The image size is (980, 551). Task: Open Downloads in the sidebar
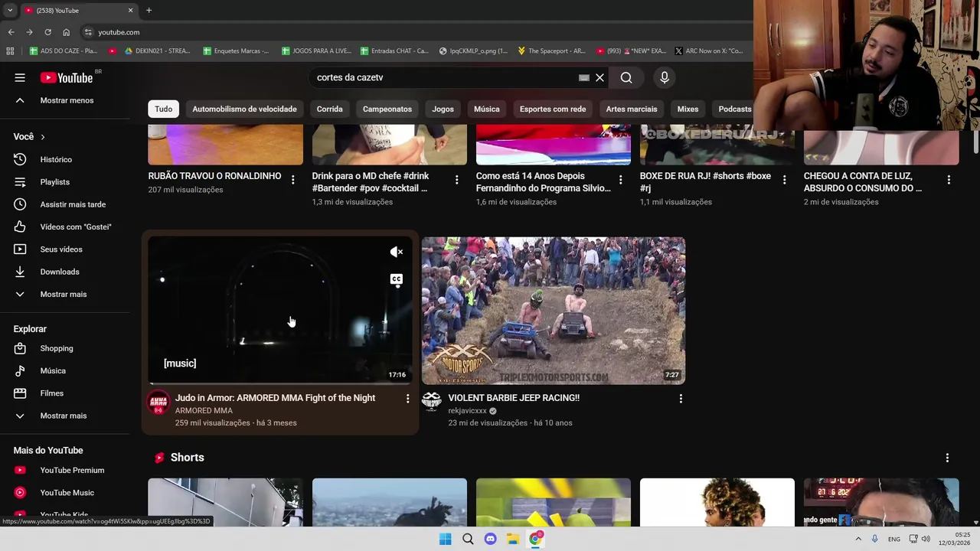[60, 272]
